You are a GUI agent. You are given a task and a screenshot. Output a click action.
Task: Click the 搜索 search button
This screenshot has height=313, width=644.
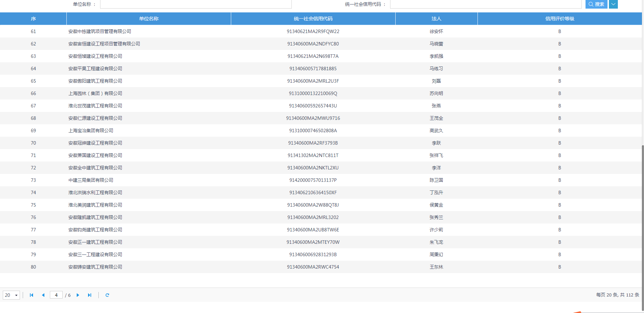point(596,4)
